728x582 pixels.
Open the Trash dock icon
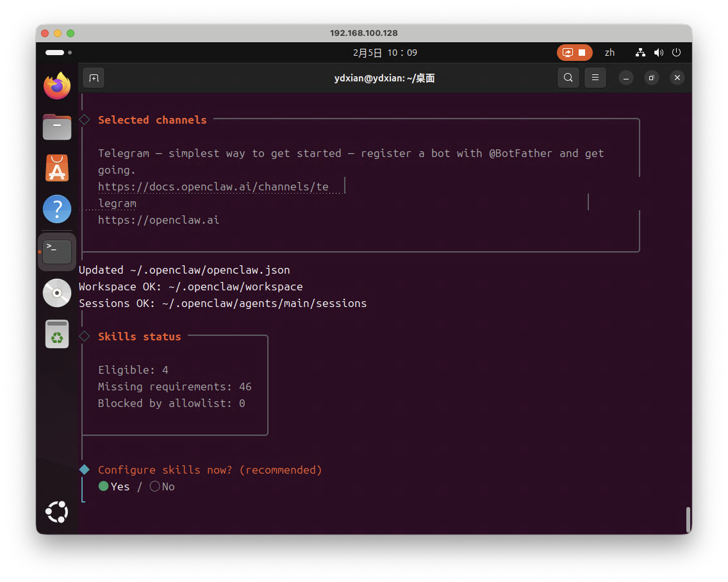pos(56,334)
